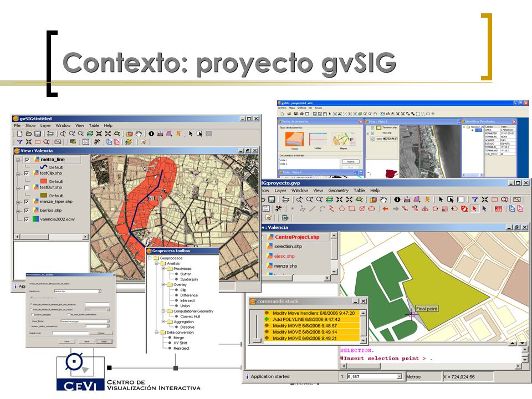Click red table grid icon in proyecto.gvp
Image resolution: width=532 pixels, height=399 pixels.
(498, 209)
